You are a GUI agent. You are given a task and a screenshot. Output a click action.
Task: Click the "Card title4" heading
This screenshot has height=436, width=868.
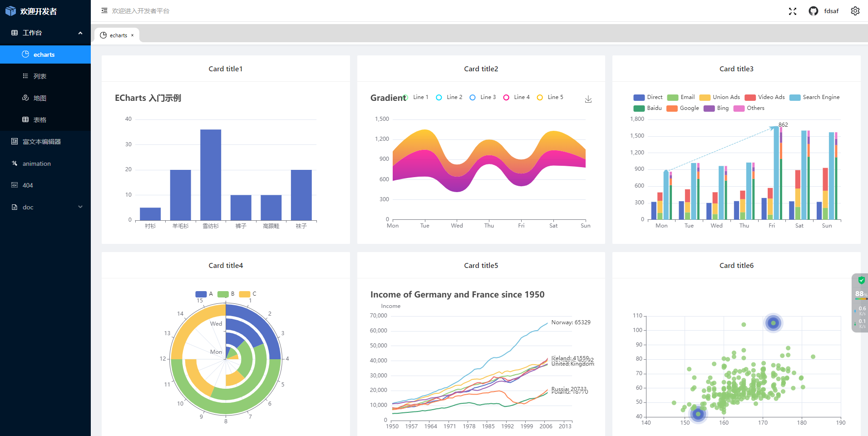(226, 265)
